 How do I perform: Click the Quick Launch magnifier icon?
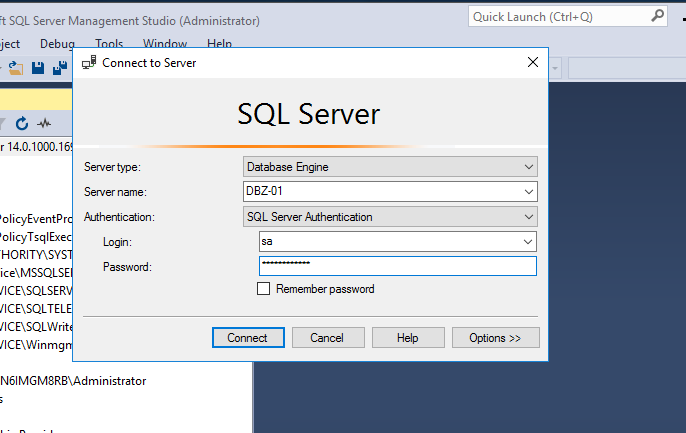point(657,16)
